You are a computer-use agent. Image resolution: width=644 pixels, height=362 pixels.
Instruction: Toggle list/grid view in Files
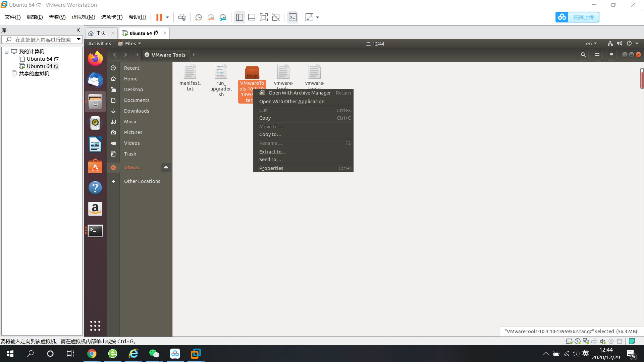(x=597, y=55)
